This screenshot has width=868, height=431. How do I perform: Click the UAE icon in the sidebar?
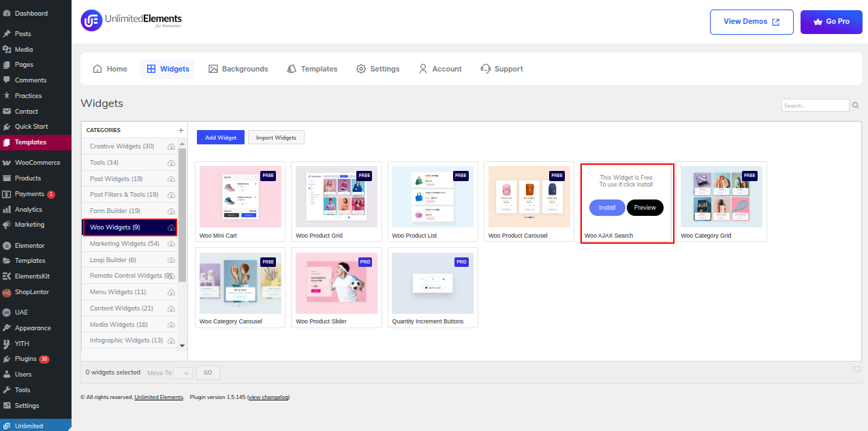pos(7,313)
